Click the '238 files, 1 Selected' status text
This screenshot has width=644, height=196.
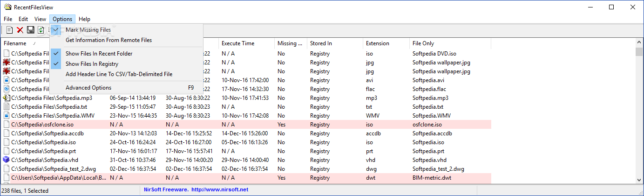tap(25, 190)
